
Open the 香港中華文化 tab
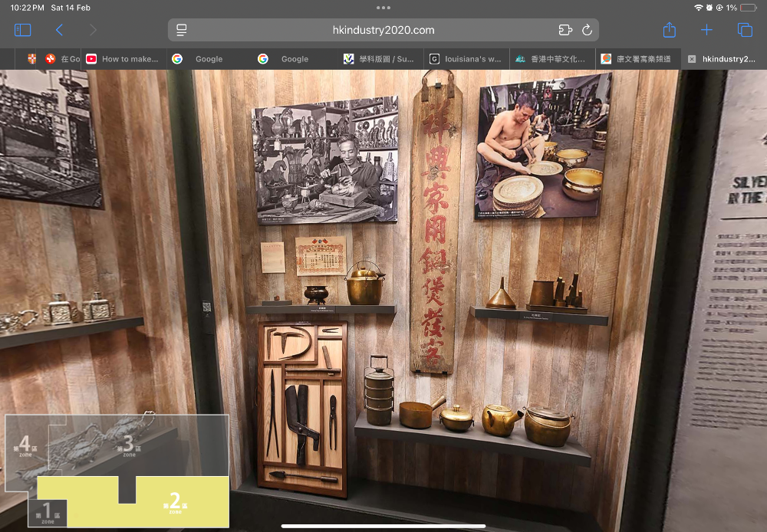[x=552, y=59]
